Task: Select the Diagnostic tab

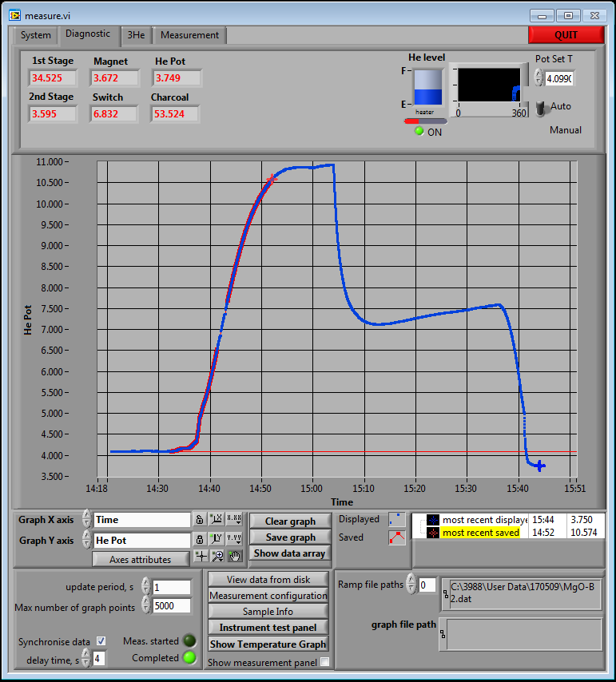Action: click(x=88, y=34)
